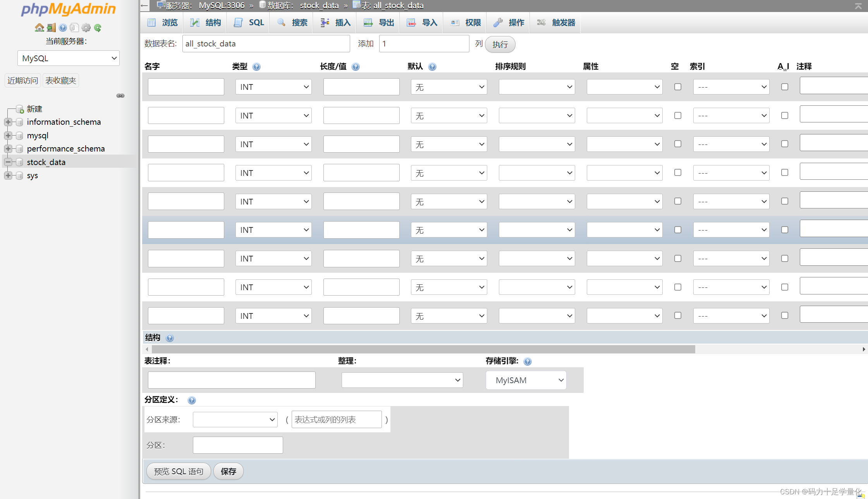Tick the 空 checkbox in first column row

click(678, 87)
